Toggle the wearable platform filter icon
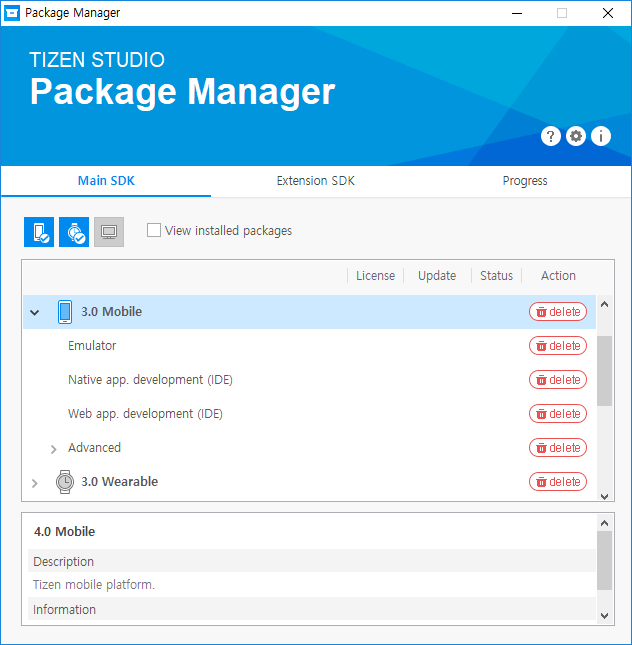Image resolution: width=632 pixels, height=645 pixels. click(x=74, y=232)
